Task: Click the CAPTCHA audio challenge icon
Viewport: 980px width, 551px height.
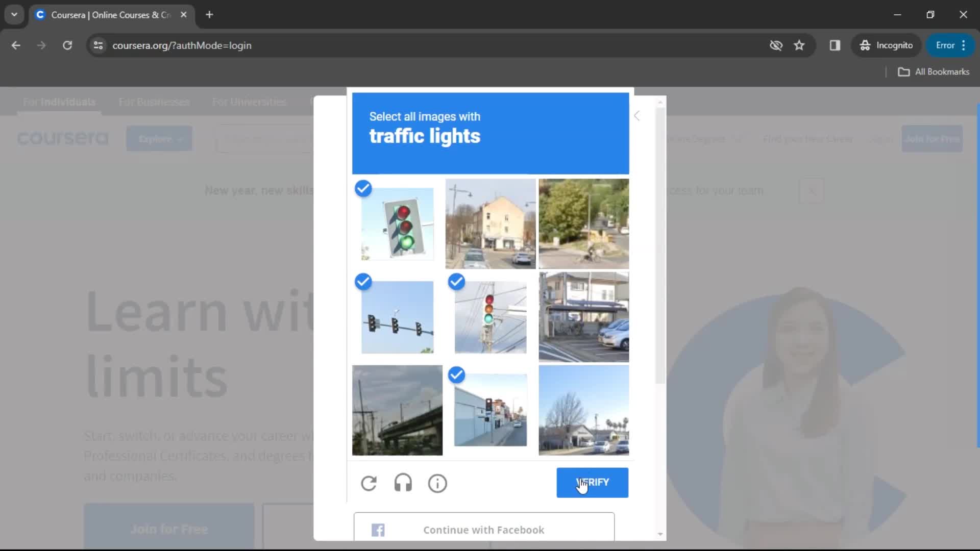Action: click(x=403, y=483)
